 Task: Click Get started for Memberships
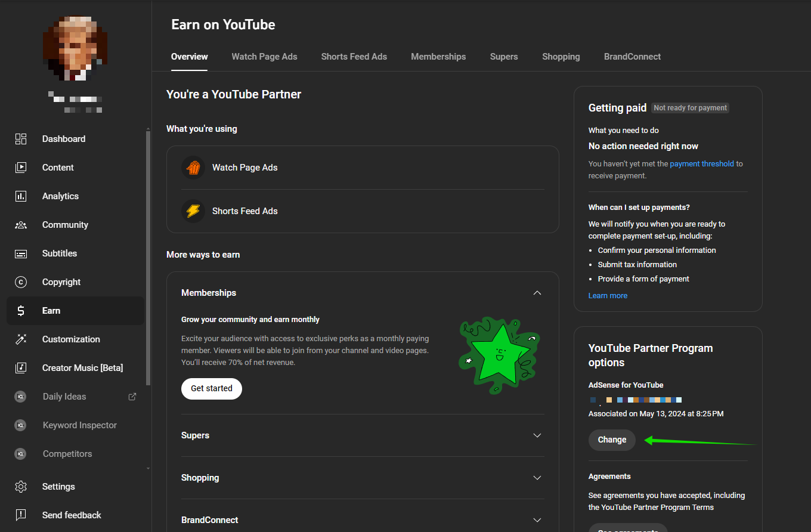(211, 388)
